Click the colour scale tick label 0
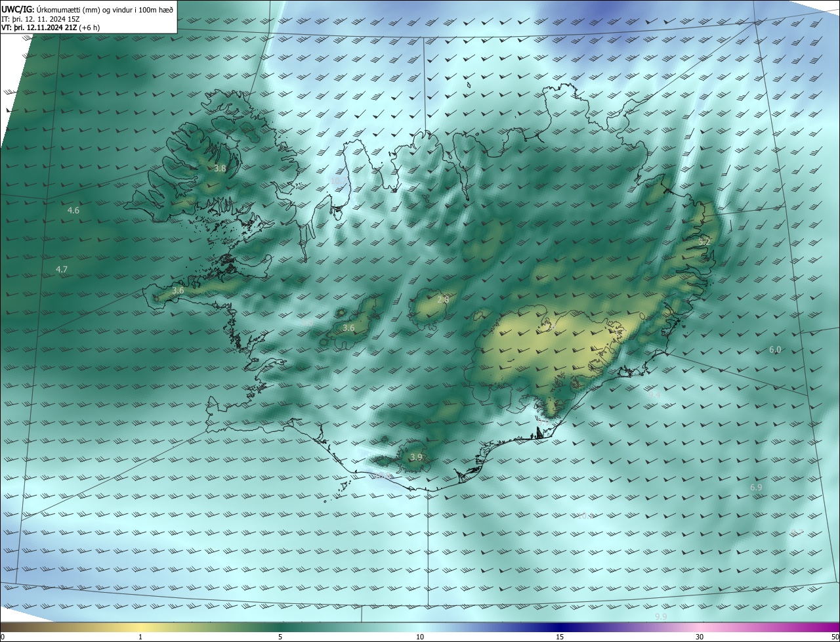This screenshot has height=642, width=840. point(3,637)
